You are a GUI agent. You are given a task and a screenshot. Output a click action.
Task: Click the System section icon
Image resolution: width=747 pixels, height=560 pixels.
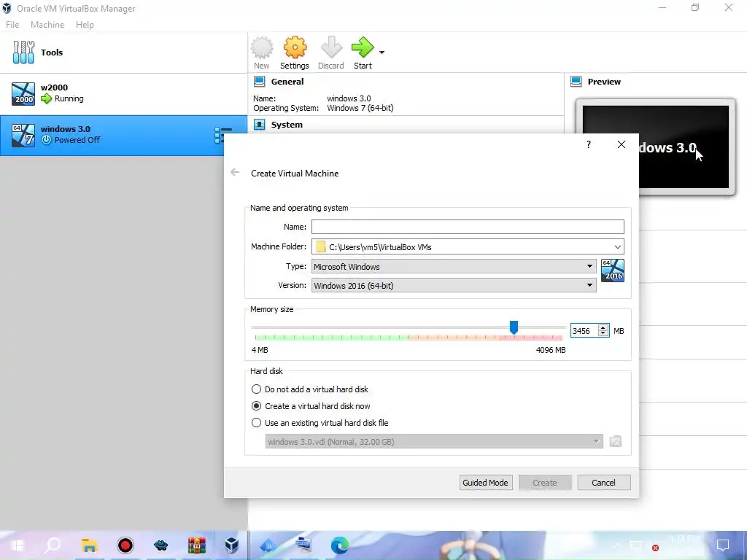pos(259,125)
